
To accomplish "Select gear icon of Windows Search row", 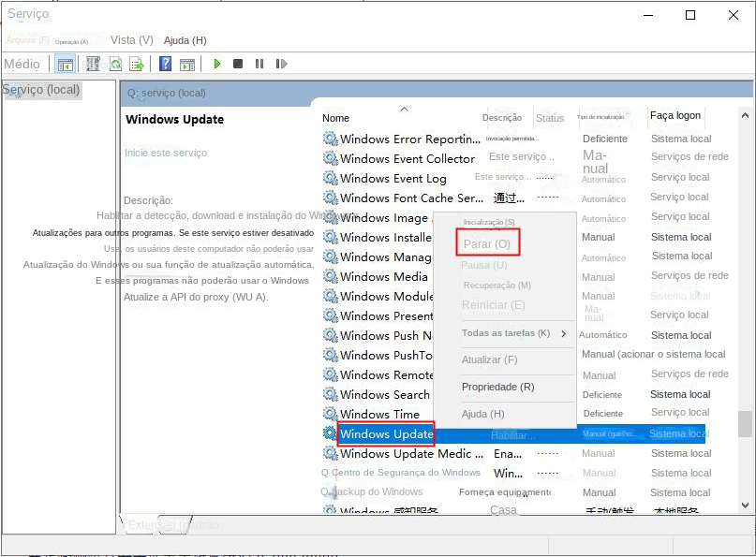I will click(330, 394).
